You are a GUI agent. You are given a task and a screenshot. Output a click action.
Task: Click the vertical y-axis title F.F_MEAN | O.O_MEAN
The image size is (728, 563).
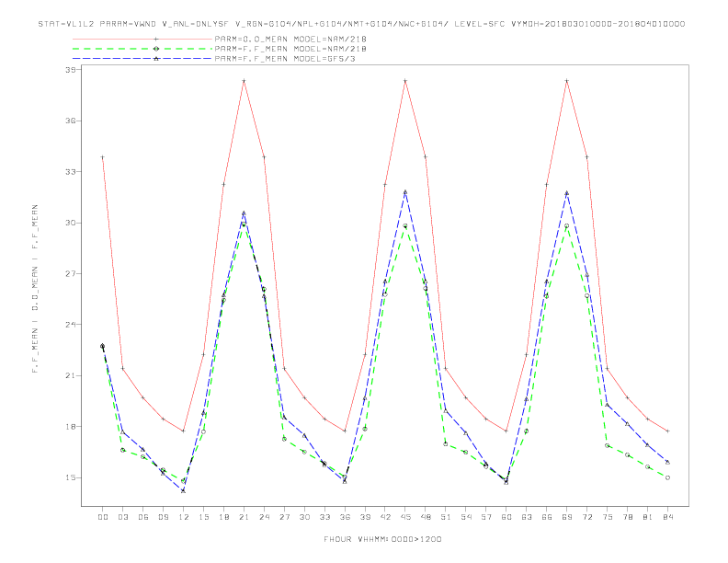coord(35,288)
